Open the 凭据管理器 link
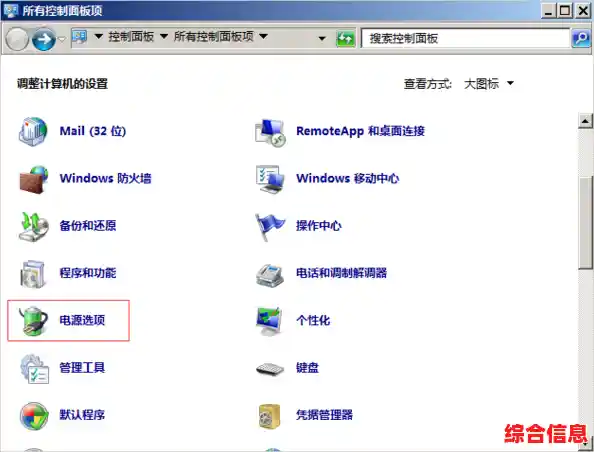The width and height of the screenshot is (594, 452). tap(324, 415)
